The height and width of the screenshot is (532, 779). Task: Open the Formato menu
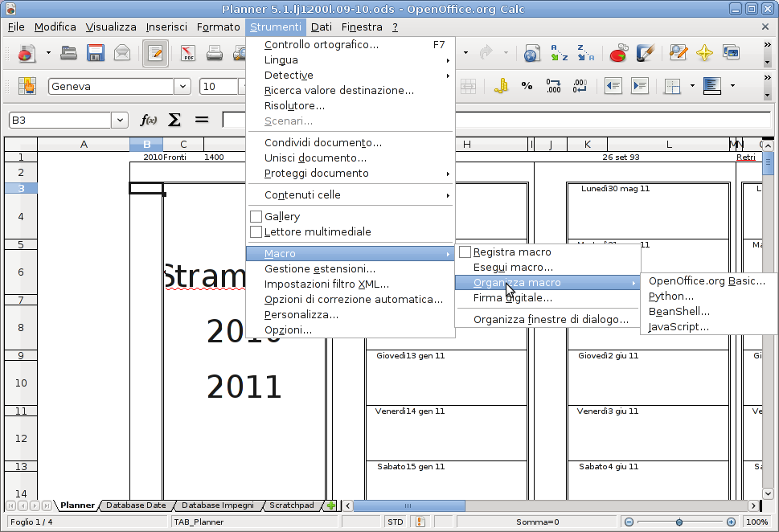coord(218,27)
